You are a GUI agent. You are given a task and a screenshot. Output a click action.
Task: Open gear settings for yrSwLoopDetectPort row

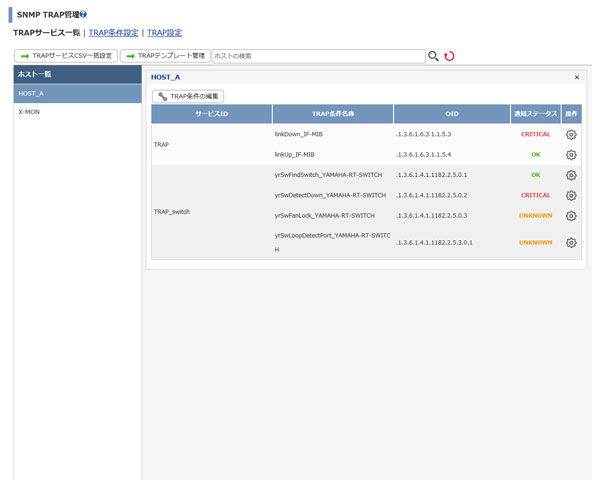tap(571, 242)
